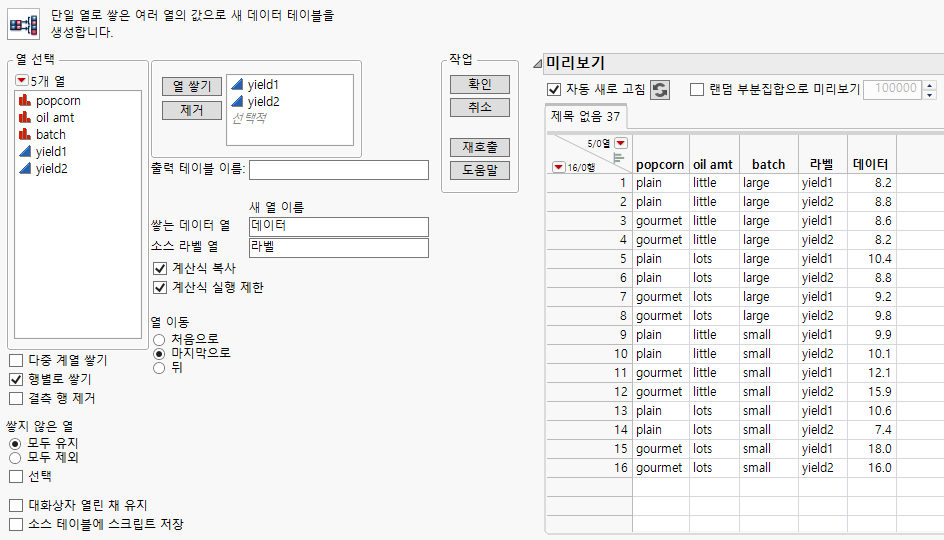Uncheck 행별로 쌓기 checkbox
Viewport: 944px width, 540px height.
[x=16, y=379]
